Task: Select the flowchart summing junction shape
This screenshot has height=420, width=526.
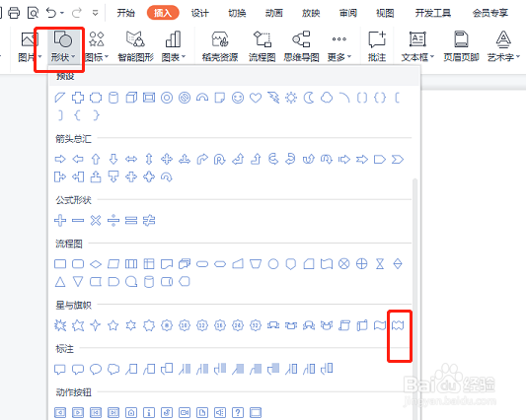Action: point(343,264)
